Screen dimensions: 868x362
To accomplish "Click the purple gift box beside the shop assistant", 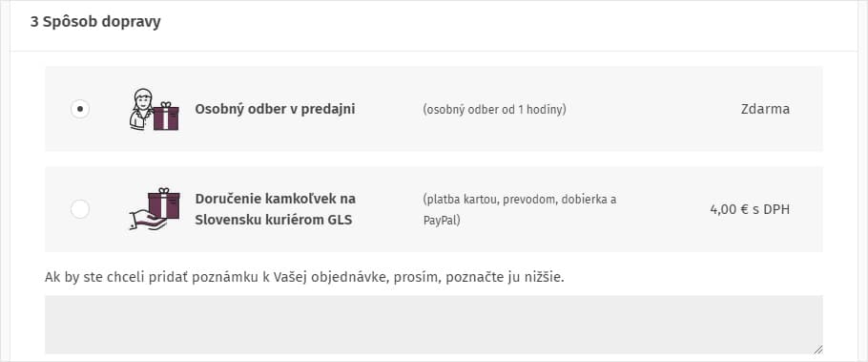I will pos(166,116).
